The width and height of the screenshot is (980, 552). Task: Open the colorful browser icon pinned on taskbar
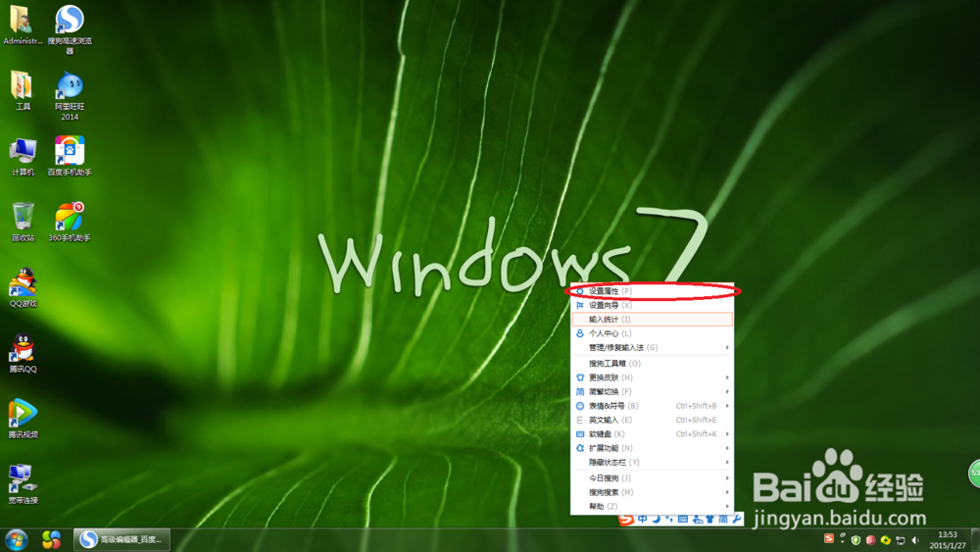(x=51, y=539)
